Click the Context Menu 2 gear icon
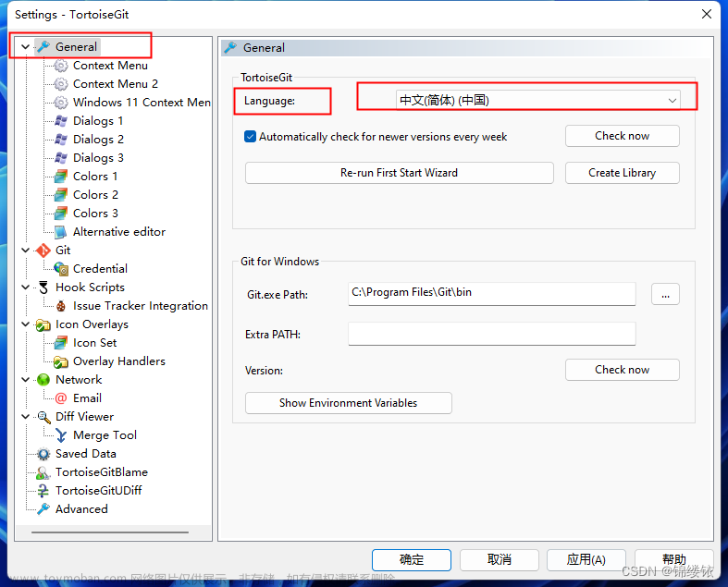 click(x=61, y=84)
